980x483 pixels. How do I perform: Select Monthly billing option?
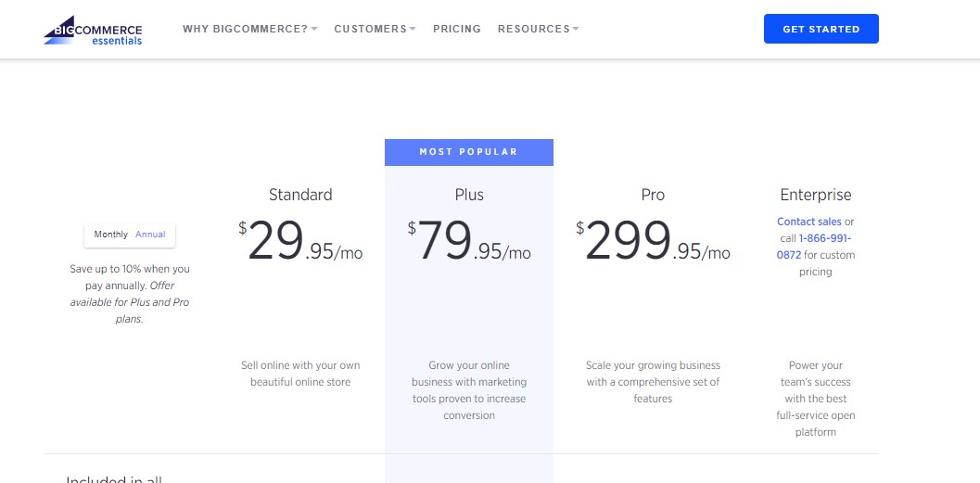click(110, 235)
